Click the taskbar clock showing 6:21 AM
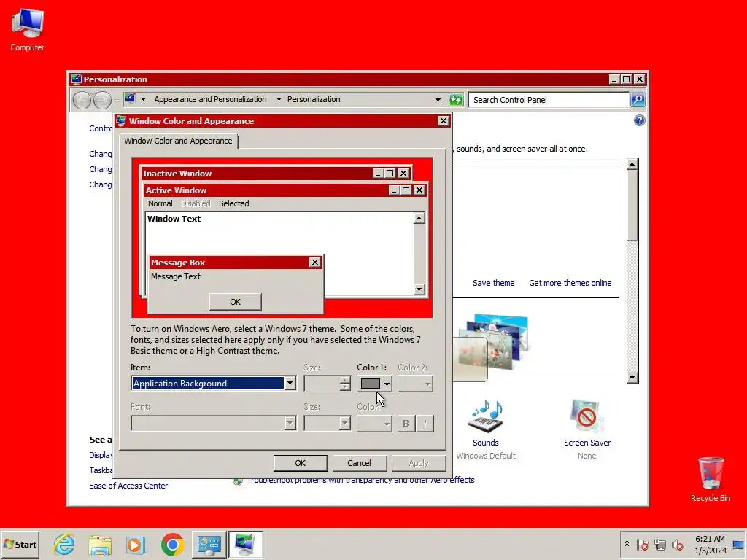747x560 pixels. pos(710,544)
